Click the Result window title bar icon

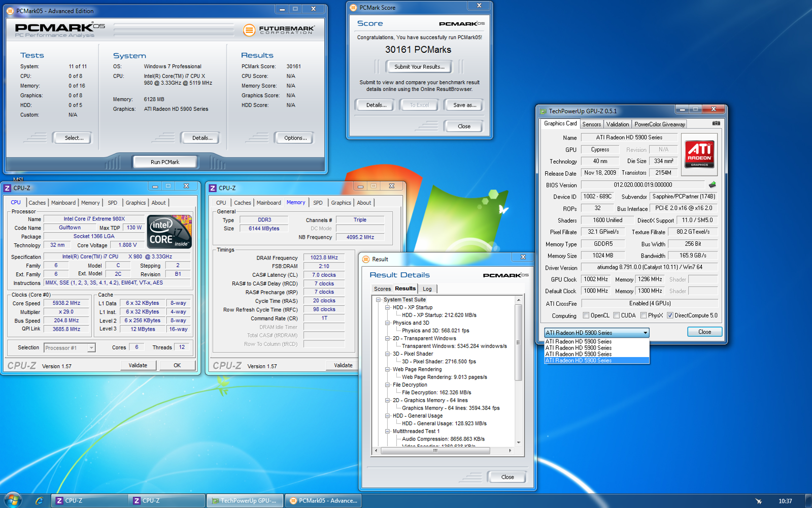click(366, 259)
